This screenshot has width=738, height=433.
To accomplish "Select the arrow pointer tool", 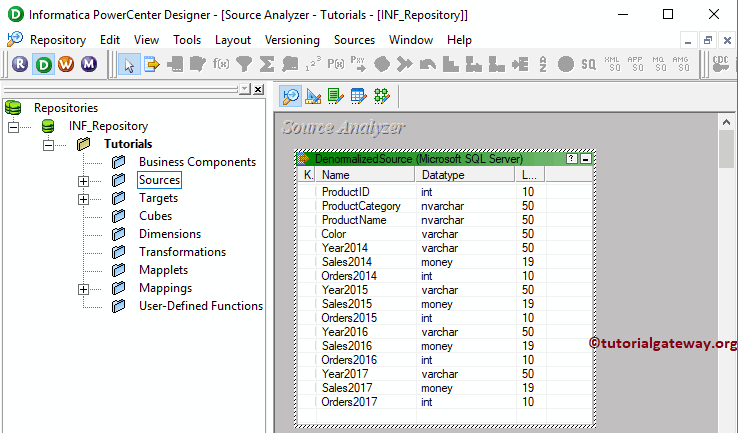I will [x=129, y=64].
